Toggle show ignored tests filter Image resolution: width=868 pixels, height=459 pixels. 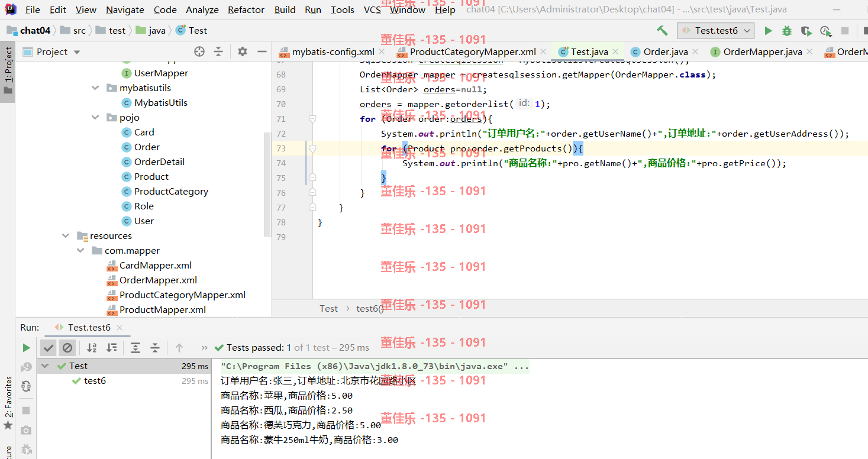[67, 348]
